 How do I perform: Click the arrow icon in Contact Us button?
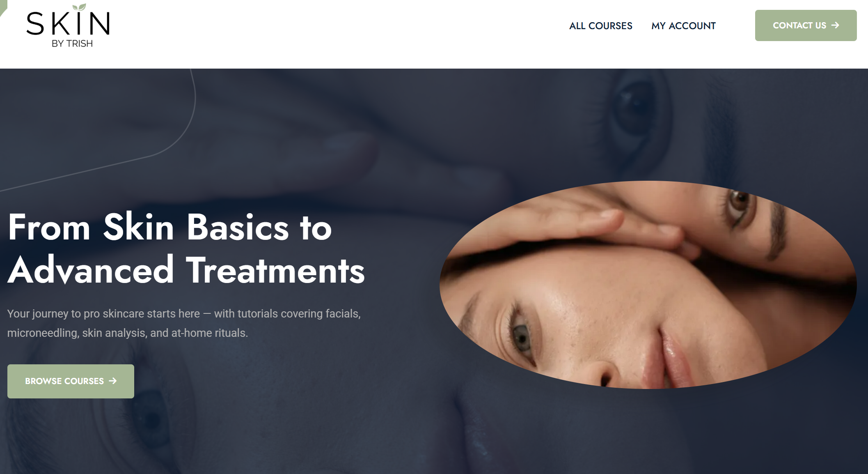point(835,25)
